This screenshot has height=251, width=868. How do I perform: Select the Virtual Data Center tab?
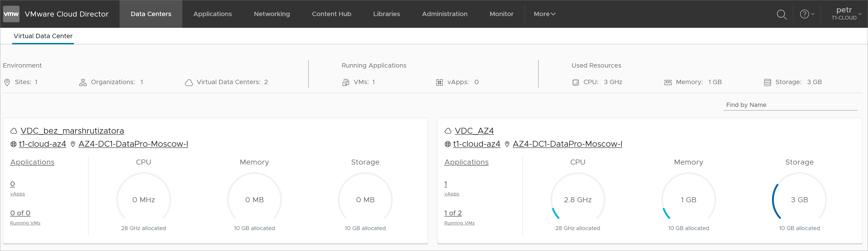pos(43,36)
